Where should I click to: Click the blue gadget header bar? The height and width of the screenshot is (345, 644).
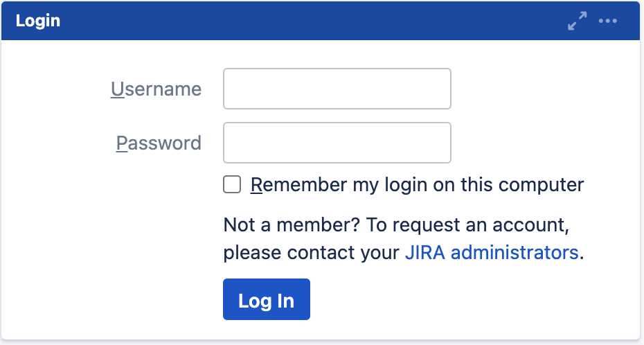(x=312, y=21)
